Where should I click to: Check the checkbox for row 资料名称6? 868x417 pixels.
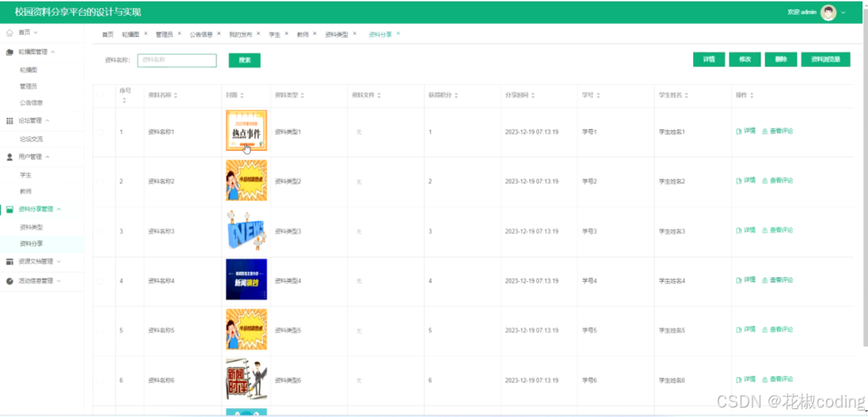point(100,380)
